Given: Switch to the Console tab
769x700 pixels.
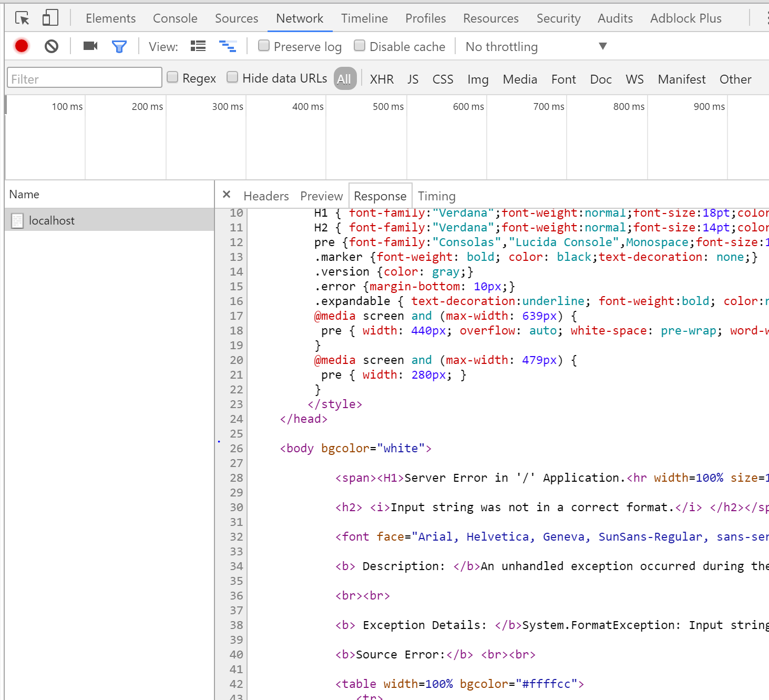Looking at the screenshot, I should coord(175,18).
